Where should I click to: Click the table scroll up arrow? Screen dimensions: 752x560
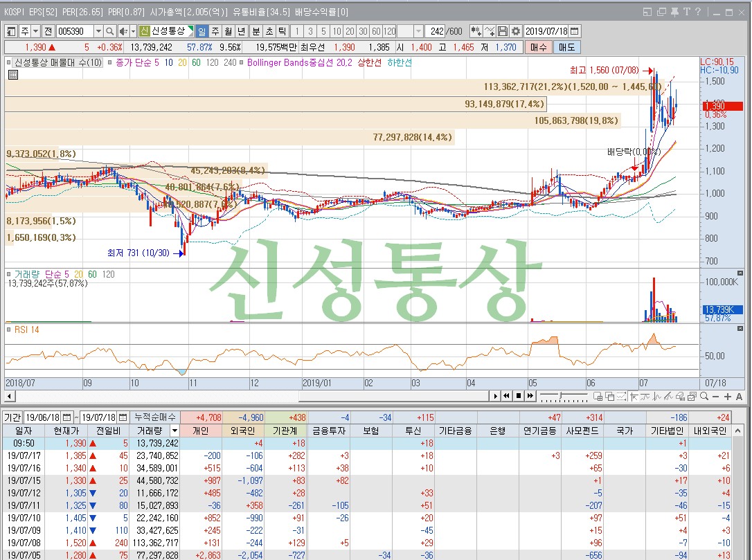pyautogui.click(x=737, y=431)
